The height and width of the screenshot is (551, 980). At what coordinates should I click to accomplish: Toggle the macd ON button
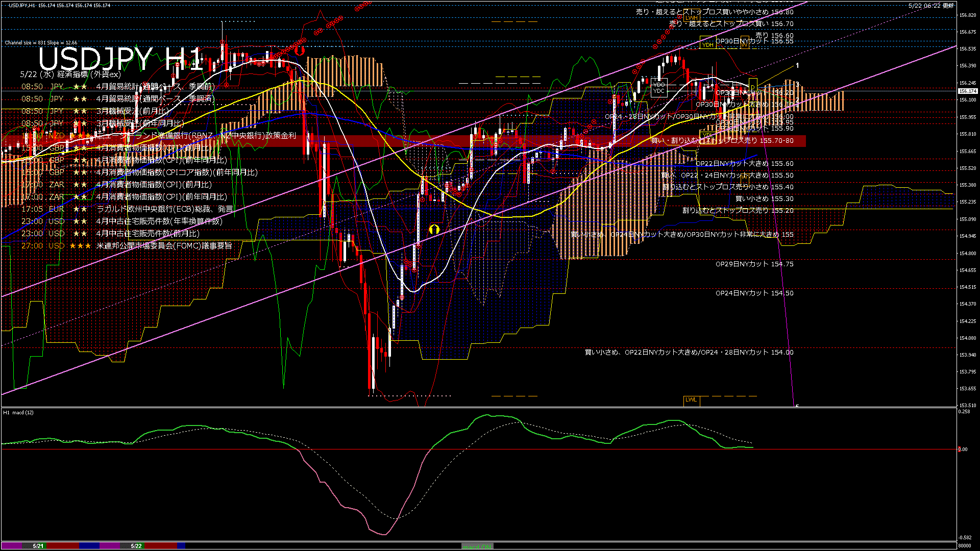coord(477,546)
